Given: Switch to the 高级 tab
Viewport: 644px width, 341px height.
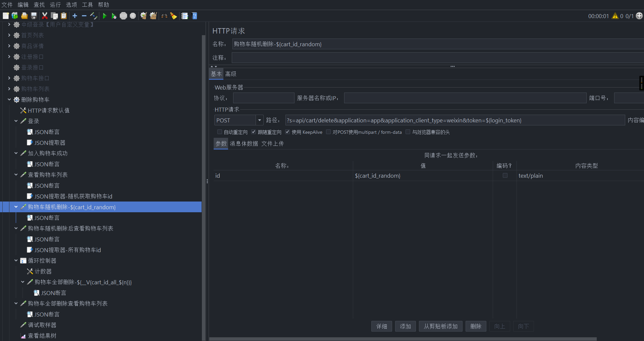Looking at the screenshot, I should tap(231, 74).
